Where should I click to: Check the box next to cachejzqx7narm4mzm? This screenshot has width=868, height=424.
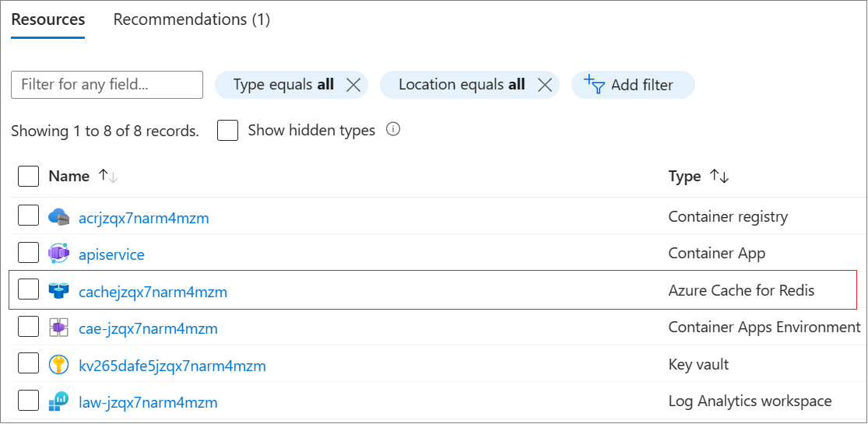pyautogui.click(x=28, y=290)
